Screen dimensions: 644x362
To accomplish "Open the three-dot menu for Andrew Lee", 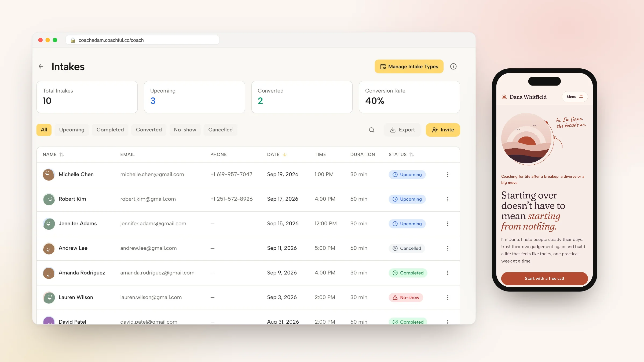I will [448, 248].
